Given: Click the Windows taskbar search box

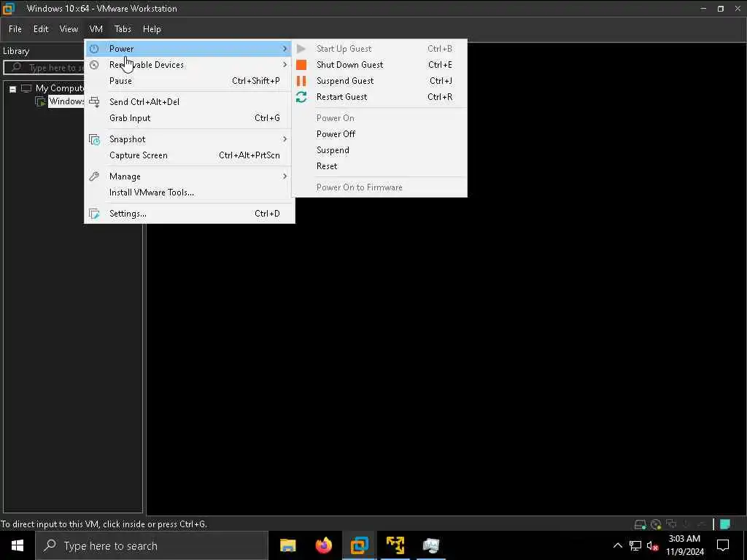Looking at the screenshot, I should click(x=152, y=545).
